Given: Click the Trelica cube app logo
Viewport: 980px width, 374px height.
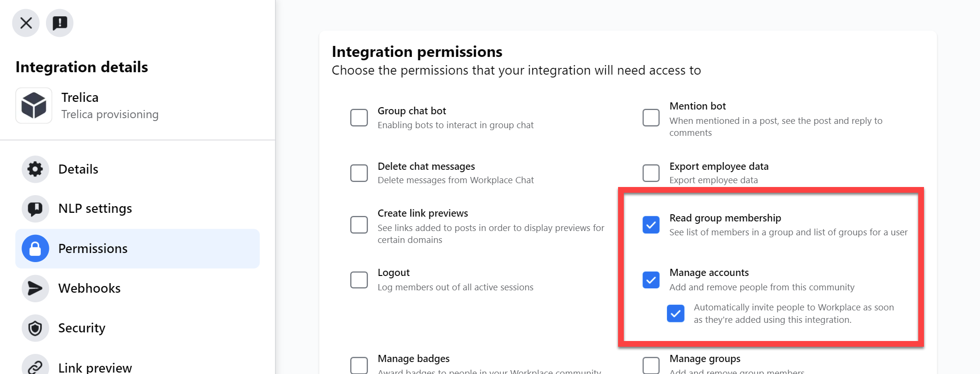Looking at the screenshot, I should coord(34,106).
